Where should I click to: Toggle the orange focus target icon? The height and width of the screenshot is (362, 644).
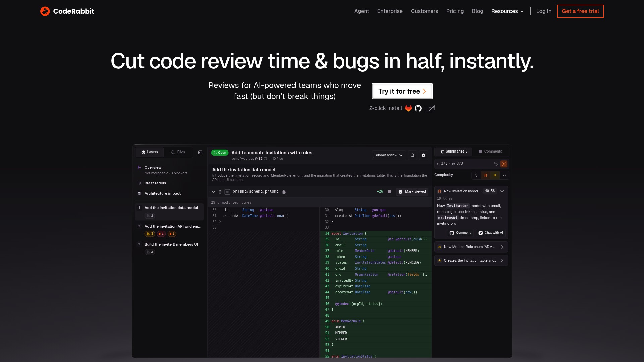coord(504,164)
